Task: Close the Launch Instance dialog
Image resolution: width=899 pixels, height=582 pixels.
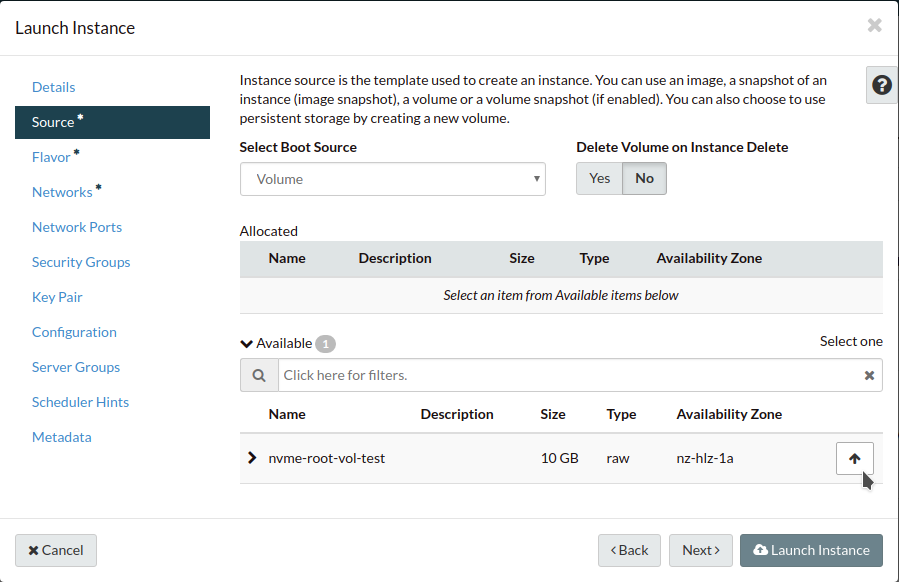Action: 874,26
